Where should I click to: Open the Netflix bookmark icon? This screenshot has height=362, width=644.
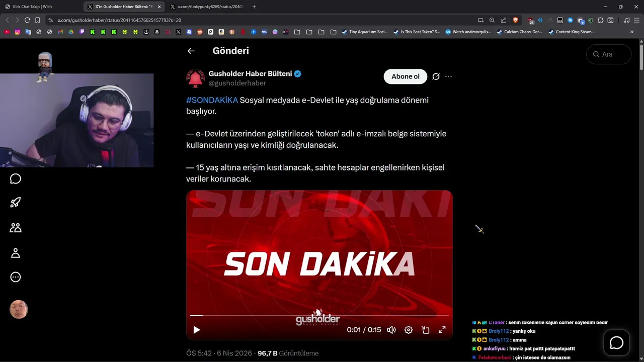[243, 32]
